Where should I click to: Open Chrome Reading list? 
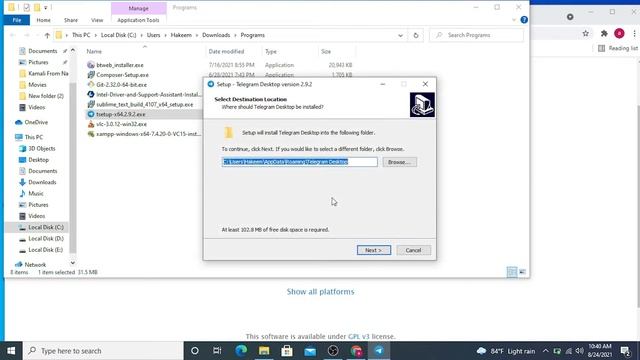(x=618, y=48)
